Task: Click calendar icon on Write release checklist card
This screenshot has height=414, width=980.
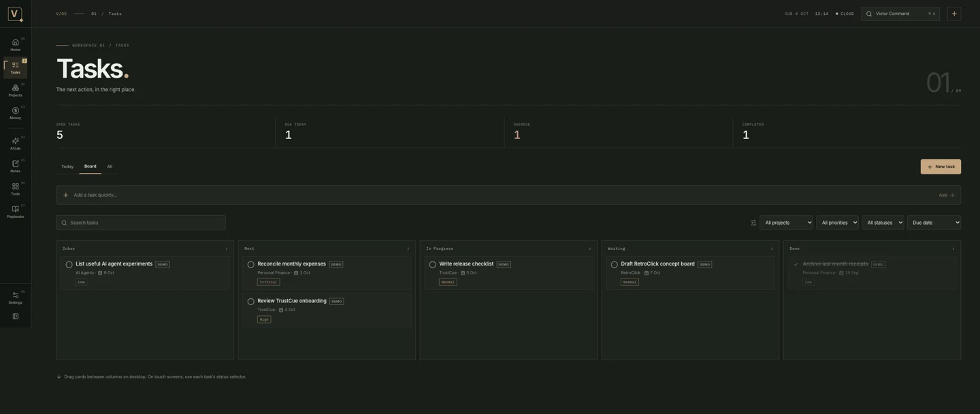Action: click(463, 273)
